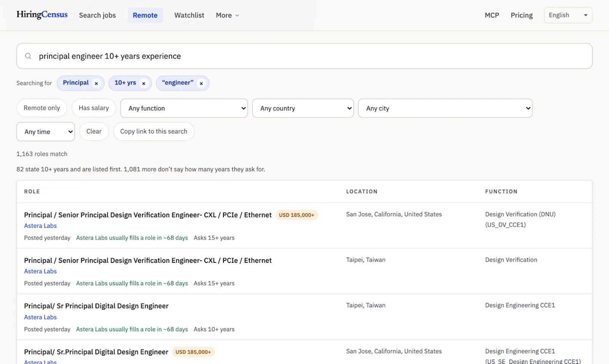Click the 10+ yrs filter chip label
Screen dimensions: 609x364
(125, 83)
